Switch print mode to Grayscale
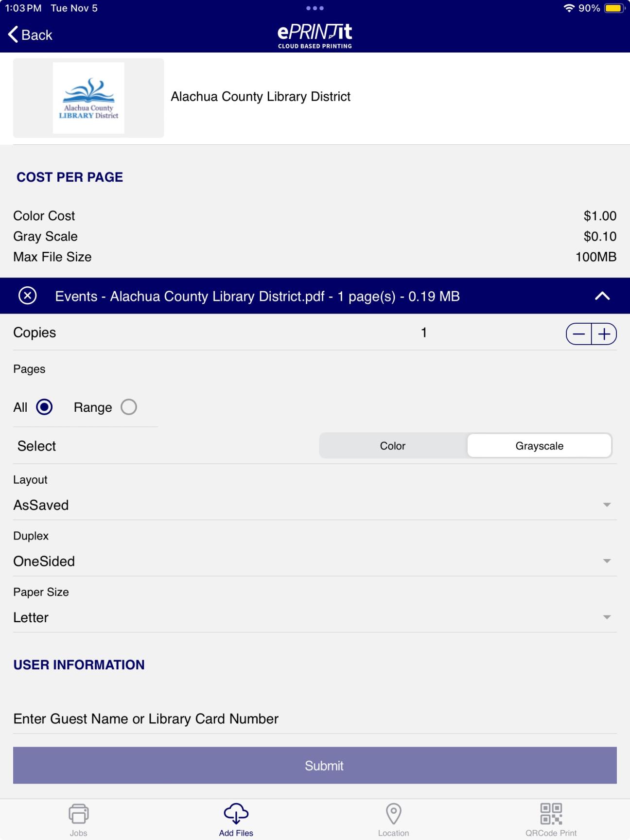The image size is (630, 840). click(x=539, y=446)
